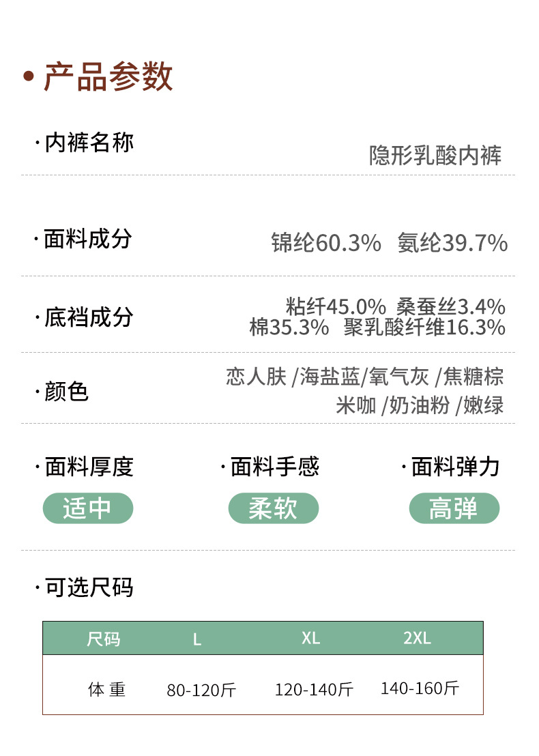
Task: Select the 高弹 elasticity pill
Action: click(x=454, y=508)
